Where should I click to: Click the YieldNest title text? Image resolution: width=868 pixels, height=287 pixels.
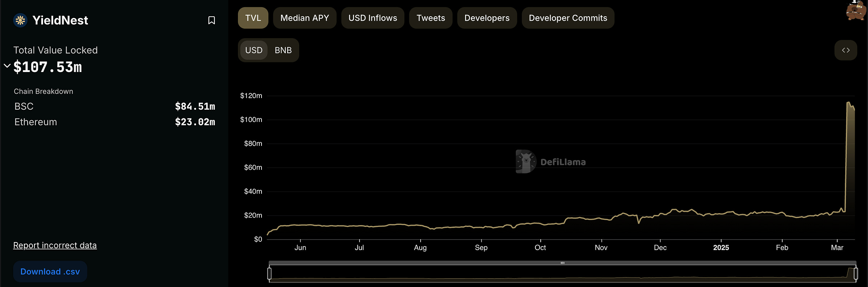tap(60, 20)
